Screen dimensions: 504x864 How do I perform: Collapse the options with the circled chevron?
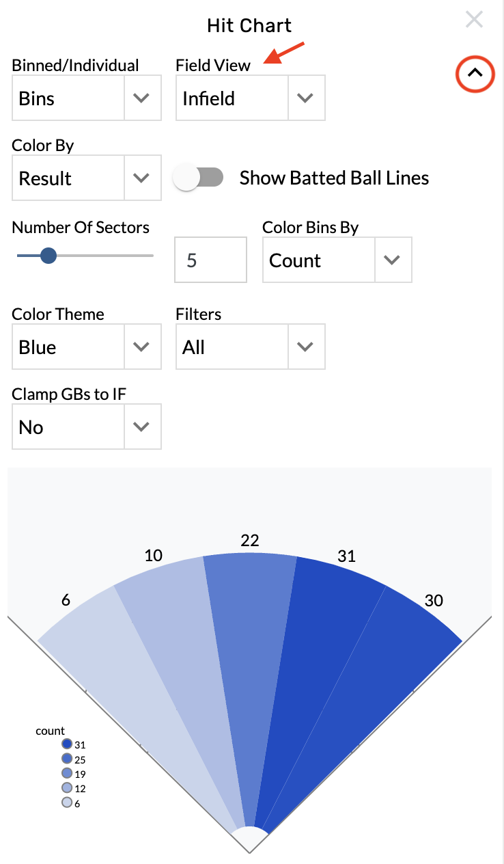point(475,72)
